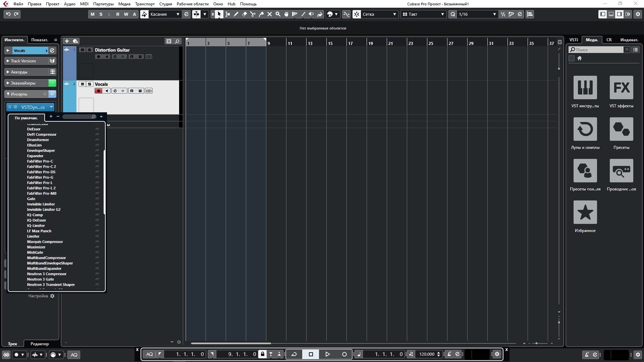Open the MIDI menu
644x362 pixels.
(84, 4)
